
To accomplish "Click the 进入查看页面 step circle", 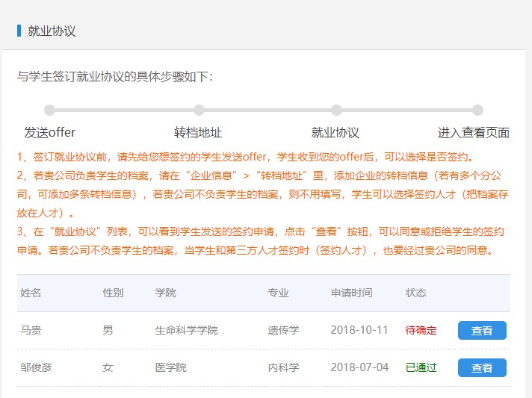I will coord(477,111).
